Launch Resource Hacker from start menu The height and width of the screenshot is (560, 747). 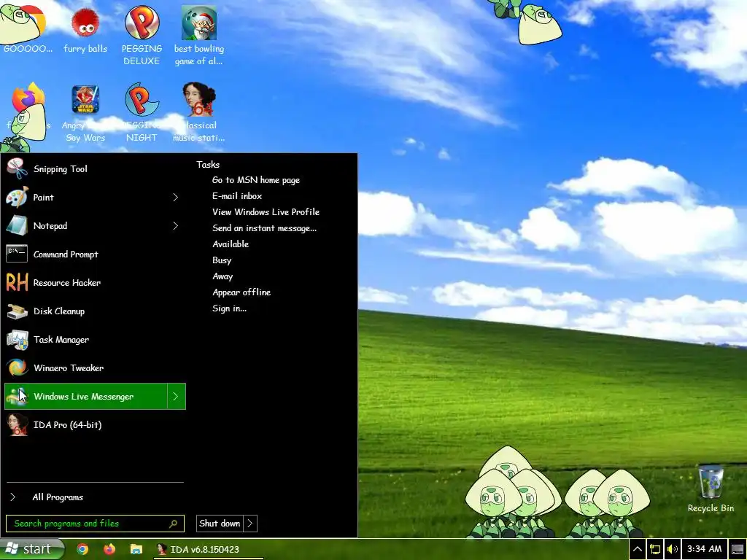coord(94,283)
